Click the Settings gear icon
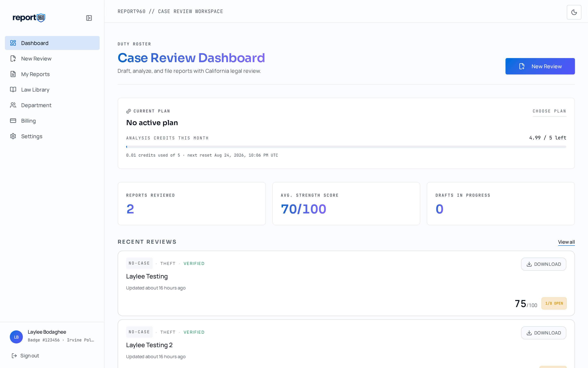This screenshot has height=368, width=588. [x=13, y=136]
